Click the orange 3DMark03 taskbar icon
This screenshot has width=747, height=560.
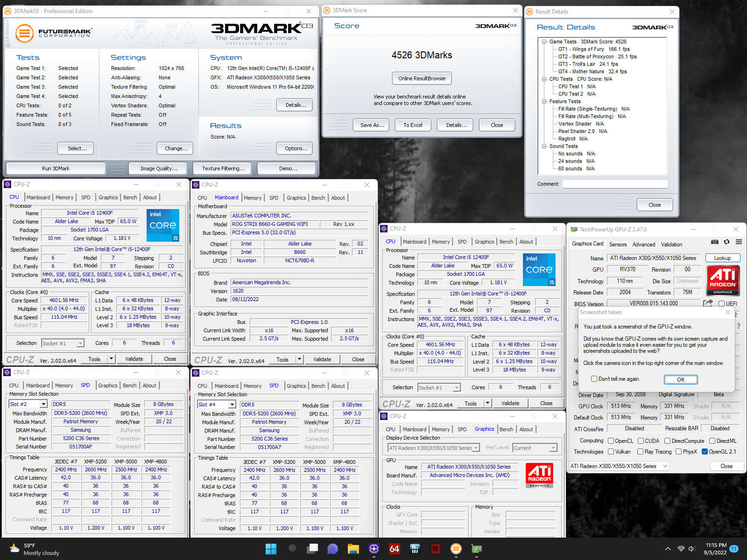(456, 549)
